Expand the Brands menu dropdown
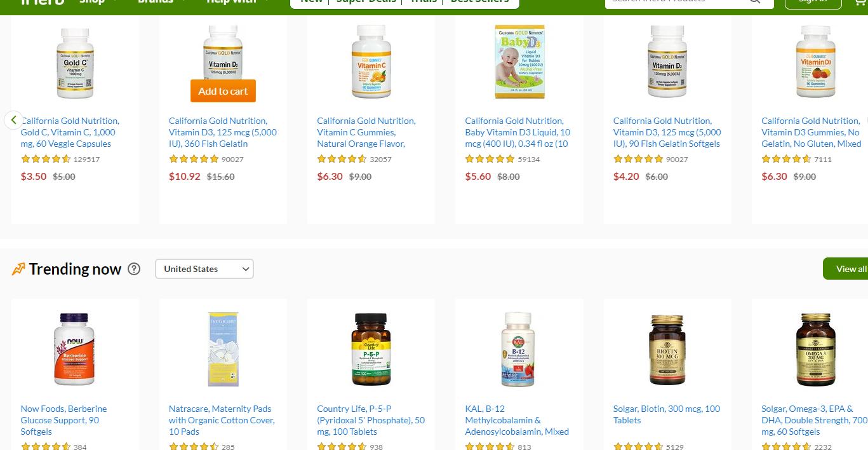Screen dimensions: 868x450 162,2
